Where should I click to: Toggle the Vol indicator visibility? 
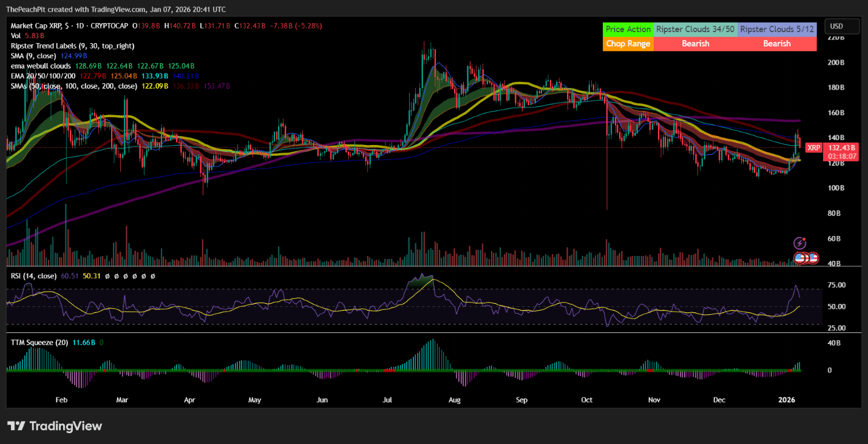[x=16, y=35]
